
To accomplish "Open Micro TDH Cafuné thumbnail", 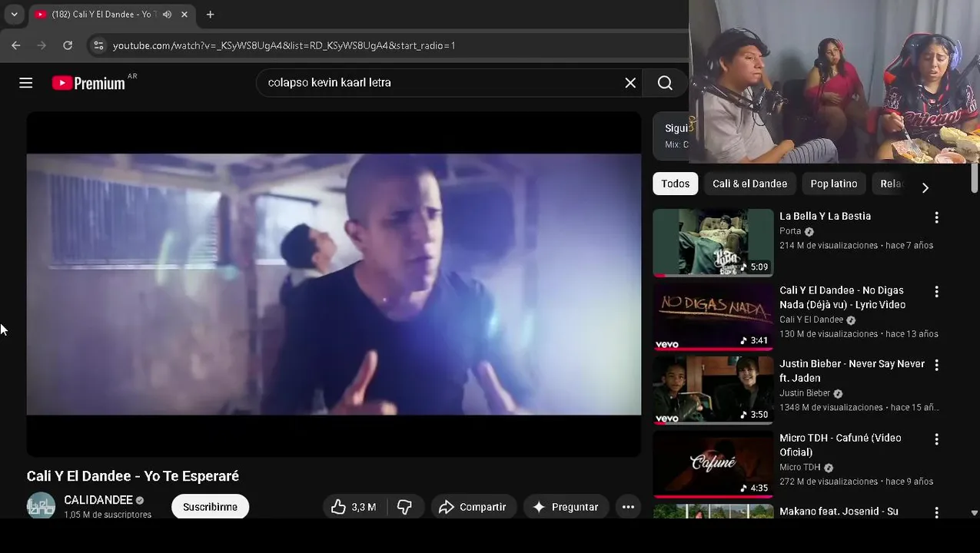I will point(713,464).
